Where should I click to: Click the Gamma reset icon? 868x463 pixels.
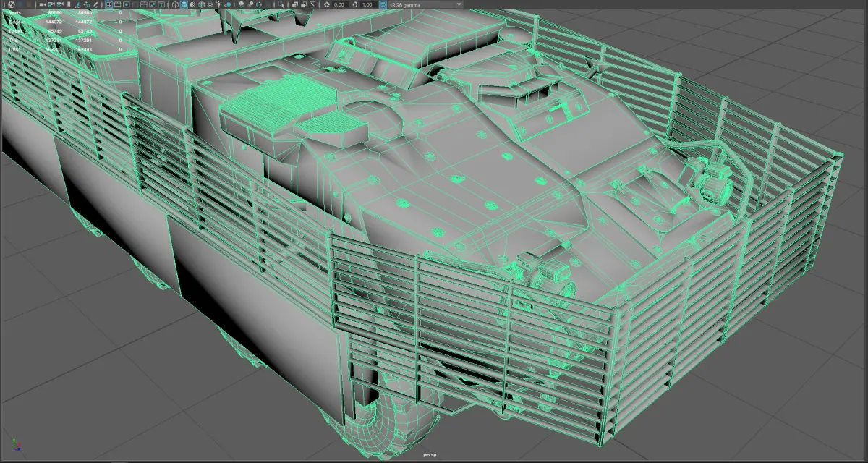tap(355, 4)
